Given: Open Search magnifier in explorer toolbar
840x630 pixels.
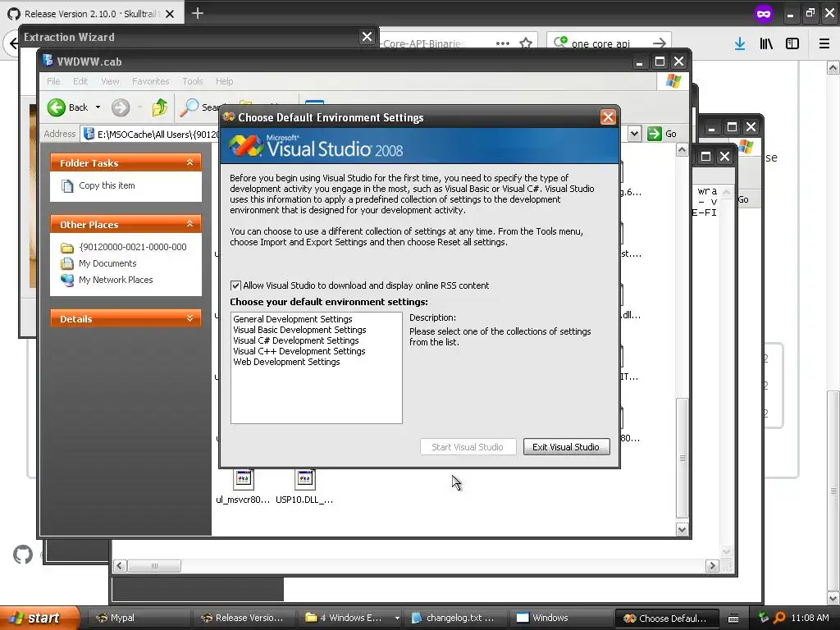Looking at the screenshot, I should click(x=189, y=107).
